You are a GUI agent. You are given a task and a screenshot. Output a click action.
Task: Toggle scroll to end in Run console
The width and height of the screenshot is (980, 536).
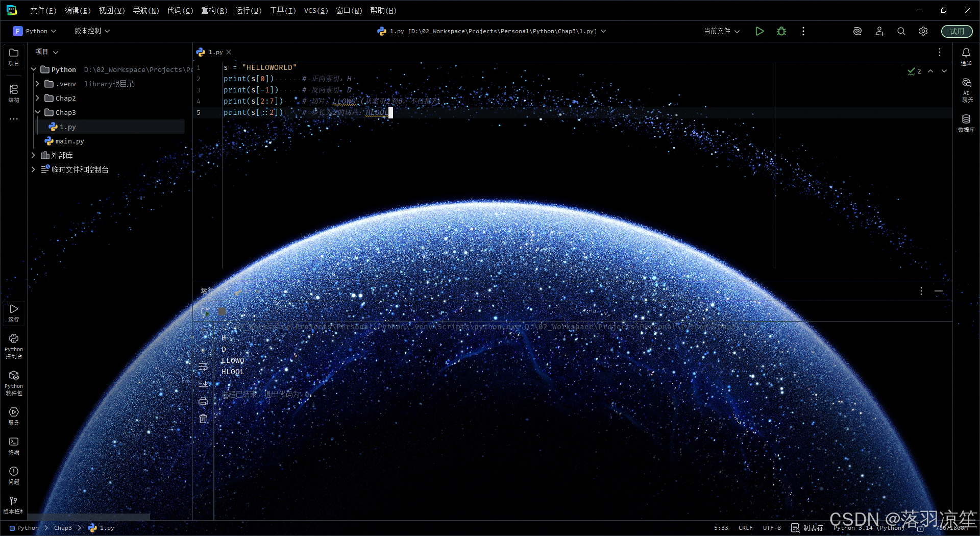[x=203, y=384]
